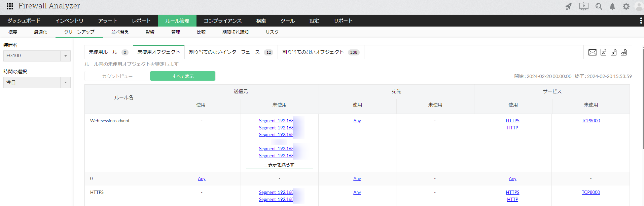This screenshot has height=206, width=644.
Task: Export report as PDF
Action: click(x=603, y=52)
